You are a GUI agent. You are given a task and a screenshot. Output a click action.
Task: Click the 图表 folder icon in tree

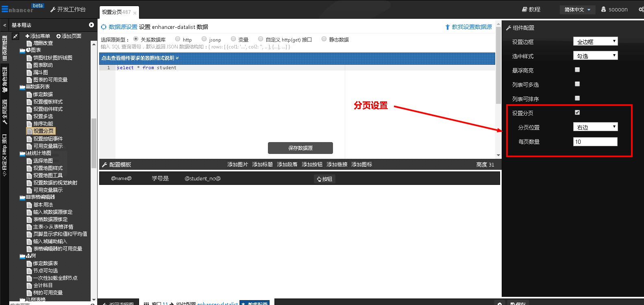coord(23,50)
